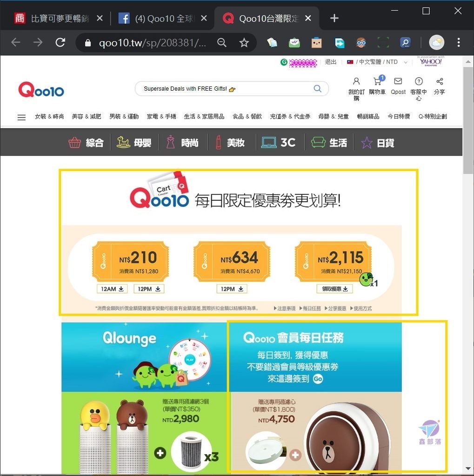Click the Go button for daily check-in
This screenshot has height=476, width=474.
click(318, 379)
